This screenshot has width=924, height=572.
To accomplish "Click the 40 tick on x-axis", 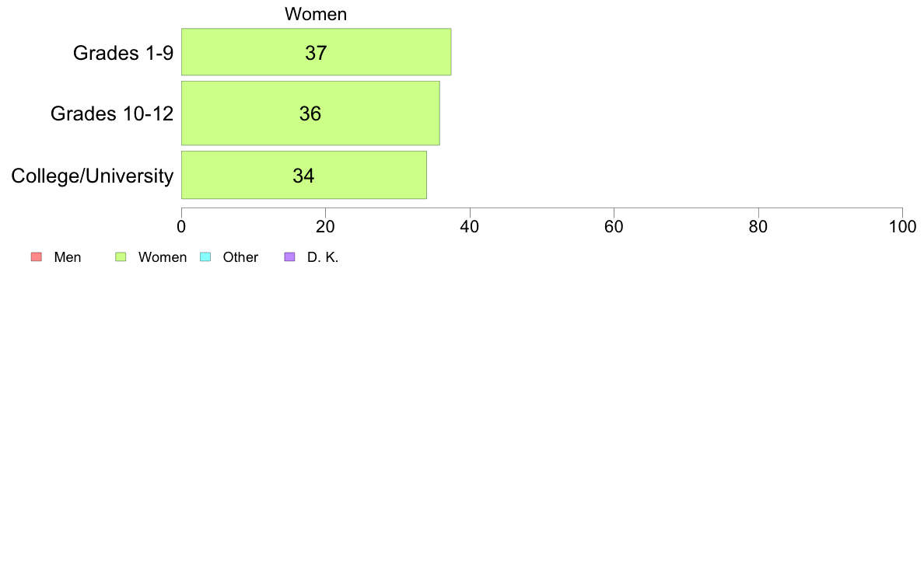I will (470, 227).
